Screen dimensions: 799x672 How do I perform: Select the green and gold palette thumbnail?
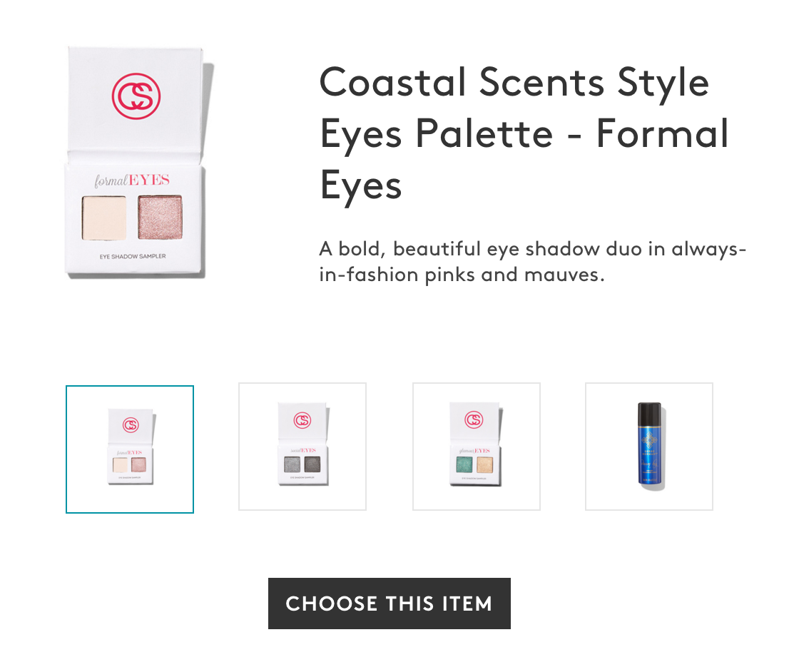[477, 447]
